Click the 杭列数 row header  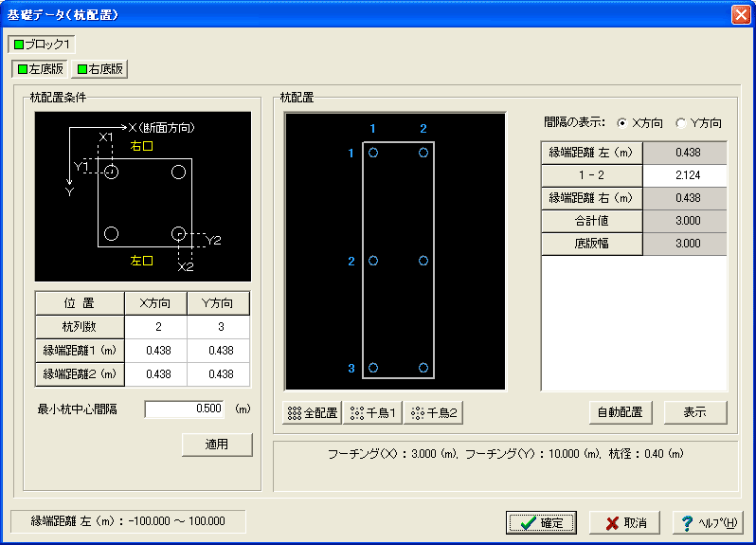click(80, 327)
